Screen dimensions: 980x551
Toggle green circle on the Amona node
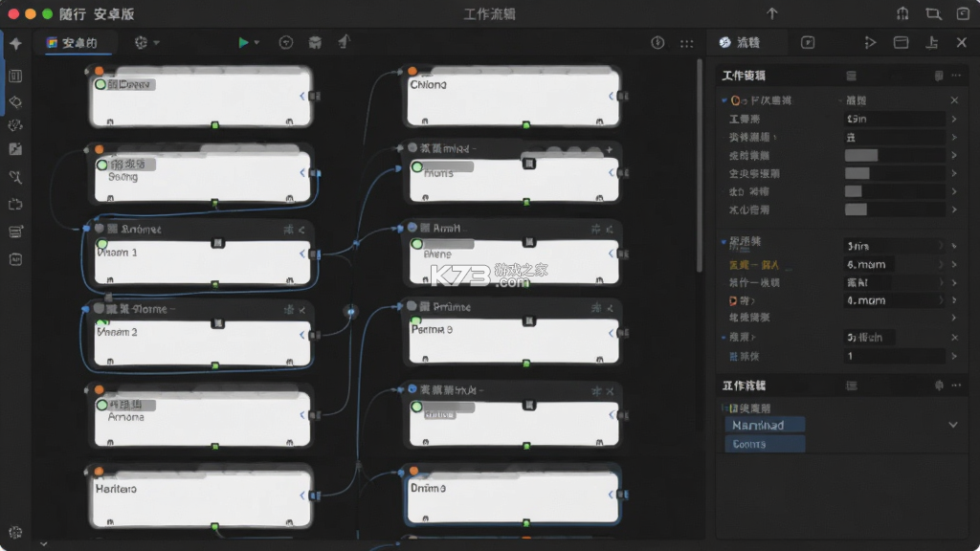tap(102, 405)
